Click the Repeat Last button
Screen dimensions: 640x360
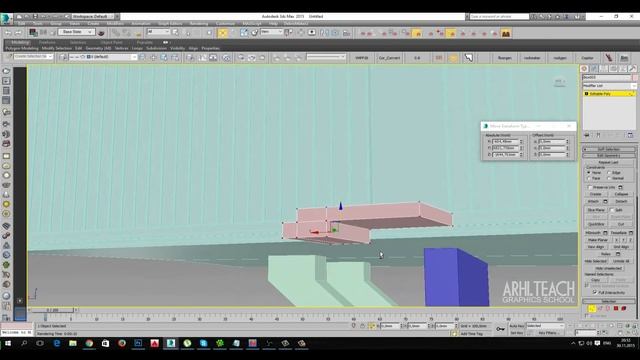[x=609, y=162]
